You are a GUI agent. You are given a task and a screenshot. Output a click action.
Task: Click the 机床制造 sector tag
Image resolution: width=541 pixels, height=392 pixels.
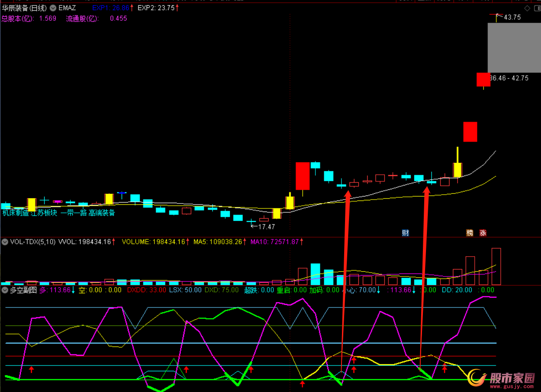coord(15,213)
